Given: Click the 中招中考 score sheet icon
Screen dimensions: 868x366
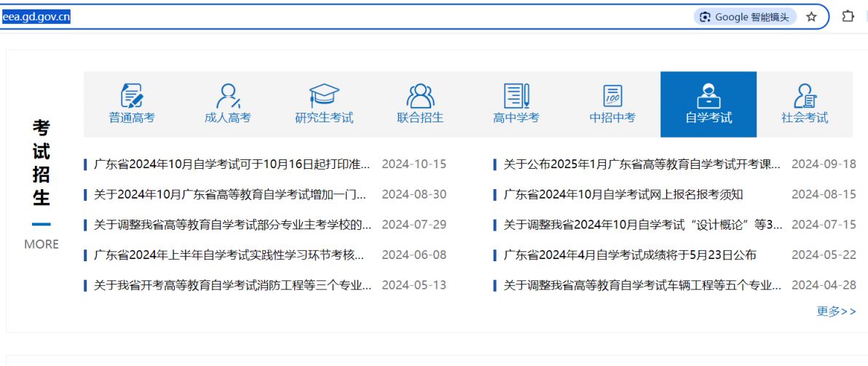Looking at the screenshot, I should pos(613,95).
